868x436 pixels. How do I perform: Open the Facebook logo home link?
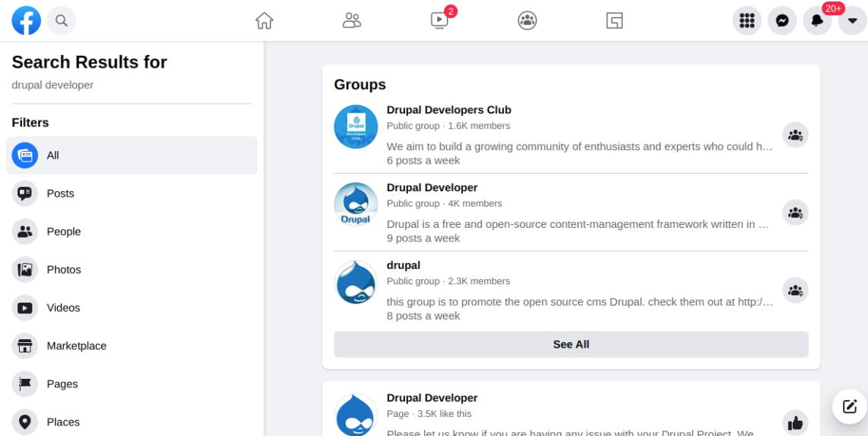[x=26, y=21]
